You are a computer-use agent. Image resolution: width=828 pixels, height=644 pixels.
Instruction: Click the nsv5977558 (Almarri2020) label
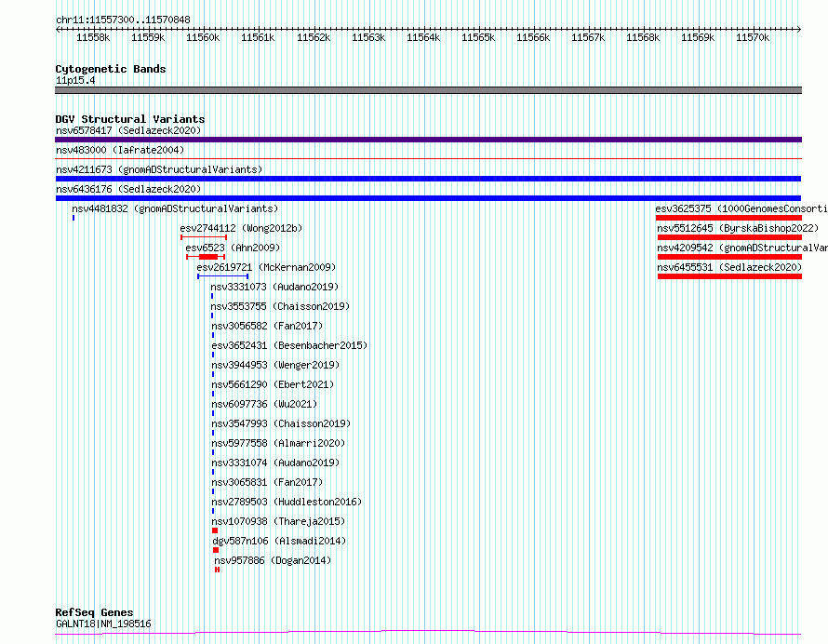click(278, 443)
